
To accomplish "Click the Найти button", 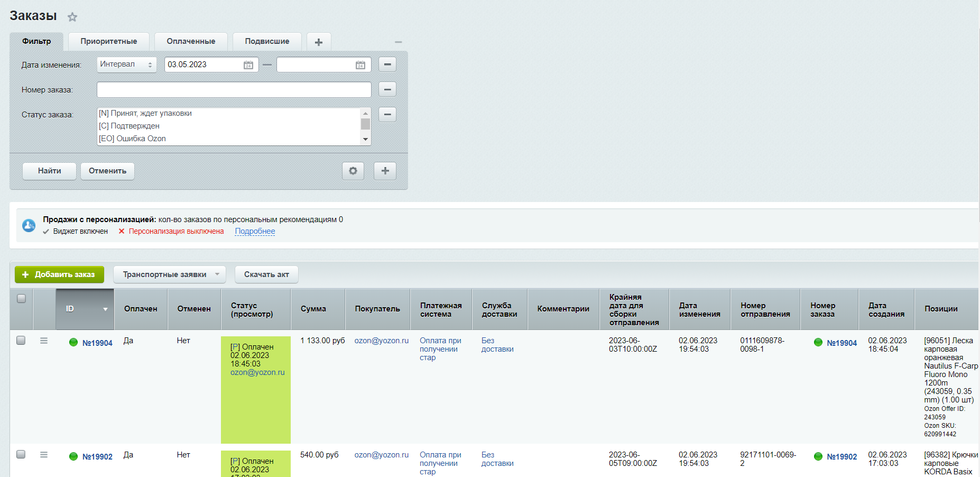I will point(49,171).
